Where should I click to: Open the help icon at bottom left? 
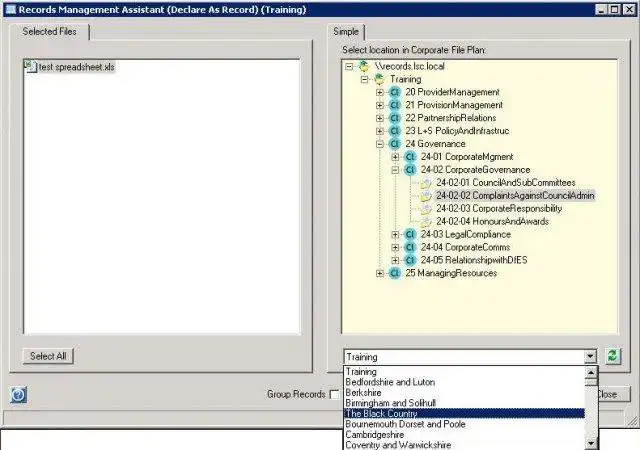point(18,395)
